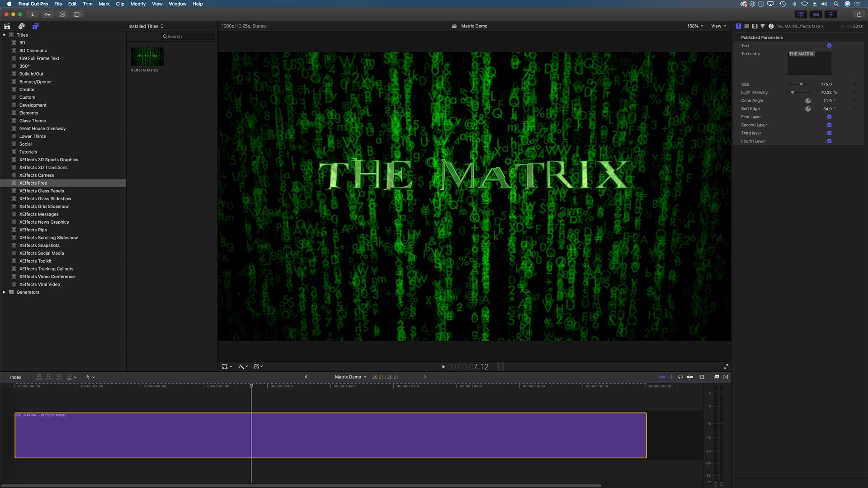Uncheck the Fourth Layer checkbox
Viewport: 868px width, 488px height.
click(x=830, y=141)
